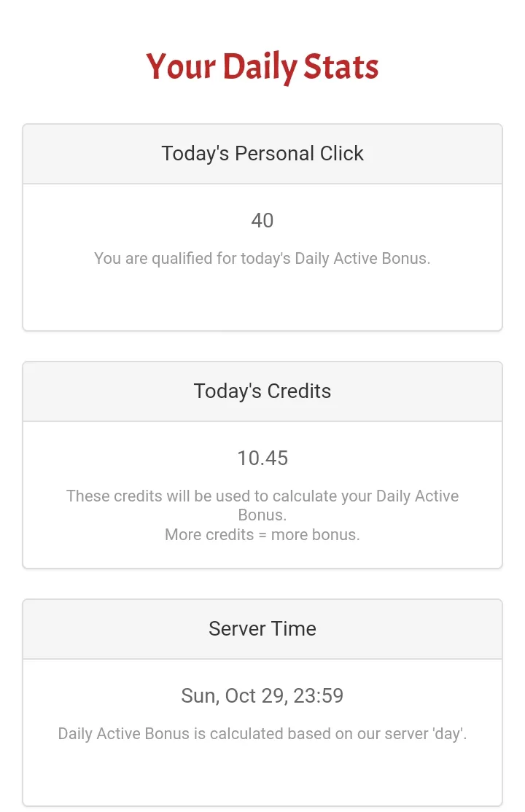The width and height of the screenshot is (525, 812).
Task: Click the Daily Active Bonus qualification message
Action: tap(262, 258)
